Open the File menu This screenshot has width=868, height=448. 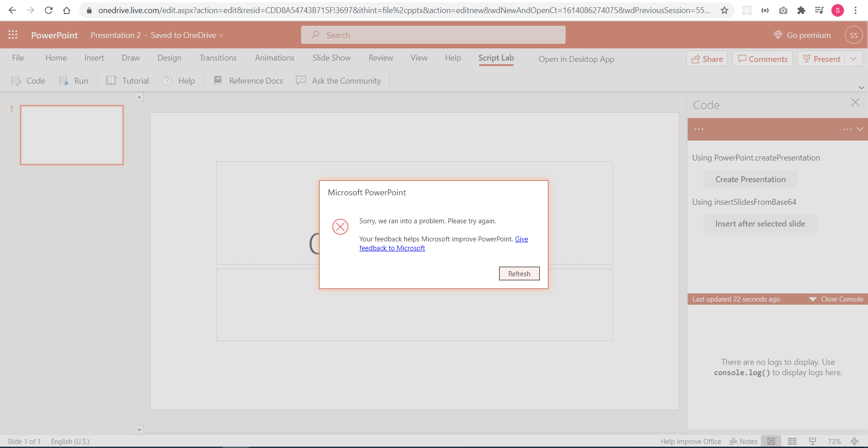pyautogui.click(x=18, y=58)
